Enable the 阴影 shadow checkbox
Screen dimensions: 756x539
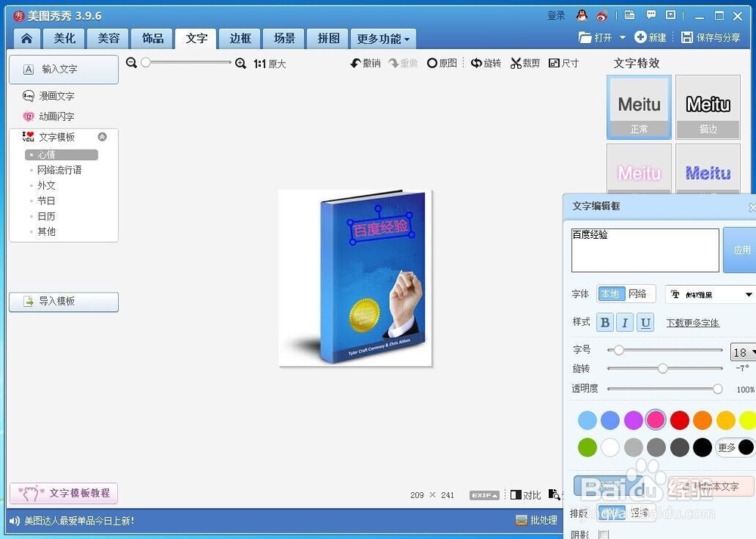pyautogui.click(x=603, y=534)
